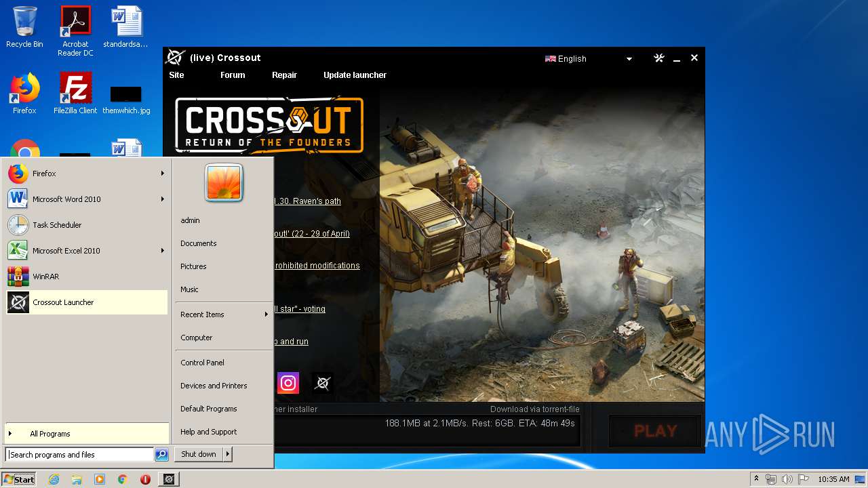This screenshot has width=868, height=488.
Task: Open Acrobat Reader DC desktop shortcut
Action: click(x=75, y=31)
